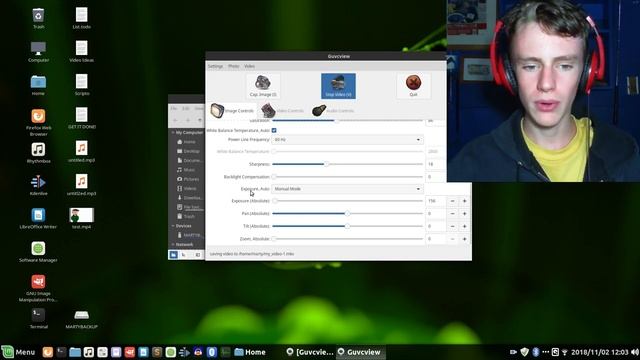Switch to the [Guvcvie... taskbar window

click(x=310, y=352)
